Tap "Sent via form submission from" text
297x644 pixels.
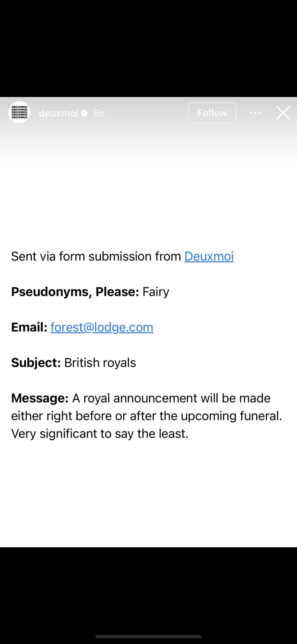96,256
